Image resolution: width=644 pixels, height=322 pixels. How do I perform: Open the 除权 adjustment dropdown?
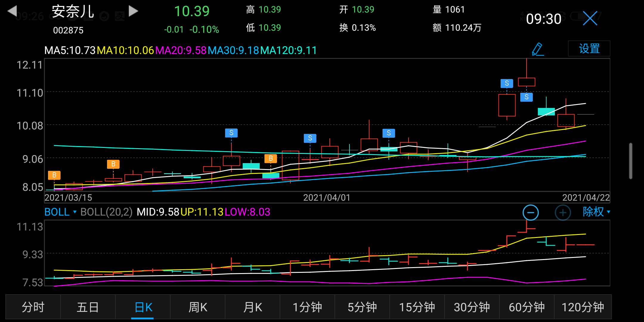(x=597, y=212)
